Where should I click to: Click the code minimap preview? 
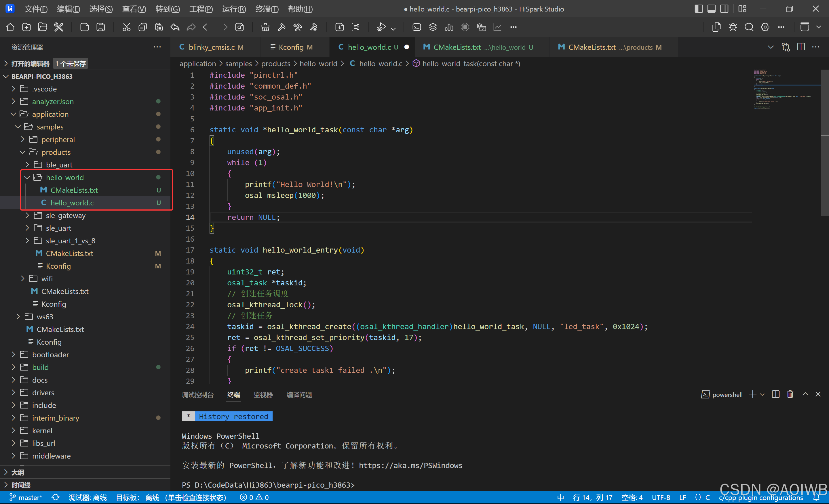[784, 89]
